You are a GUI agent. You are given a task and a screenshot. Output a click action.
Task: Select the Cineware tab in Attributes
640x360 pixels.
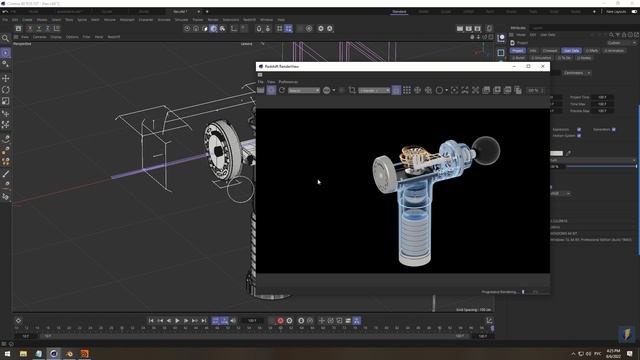[549, 51]
